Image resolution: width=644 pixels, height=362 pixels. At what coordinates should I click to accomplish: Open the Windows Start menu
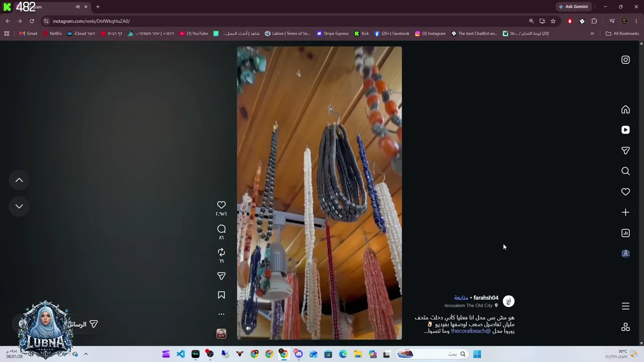coord(477,354)
